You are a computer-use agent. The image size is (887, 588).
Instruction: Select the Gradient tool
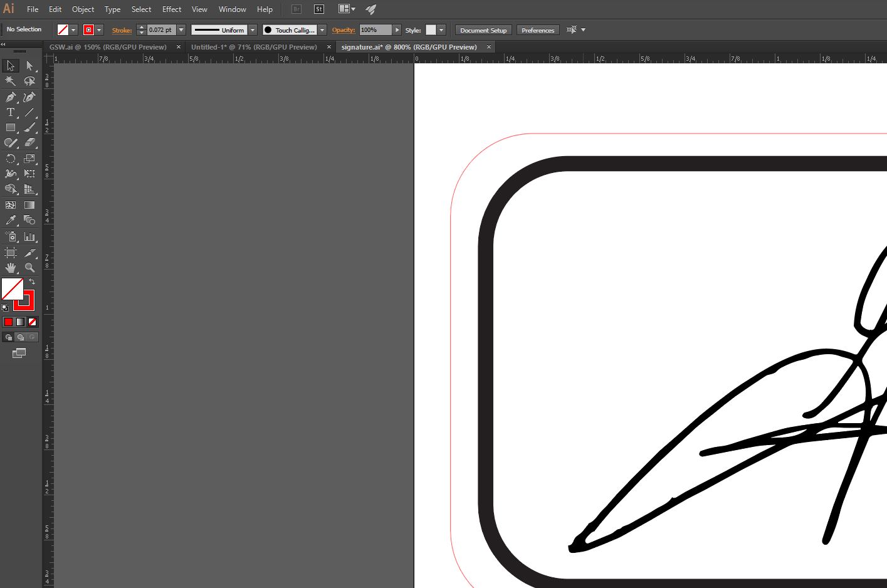pyautogui.click(x=29, y=205)
